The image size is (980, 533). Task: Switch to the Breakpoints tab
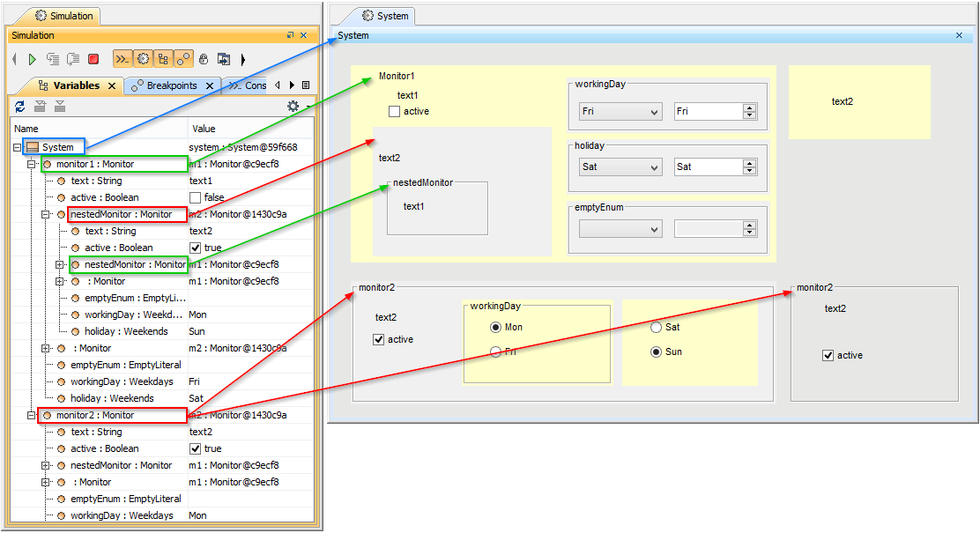[173, 85]
